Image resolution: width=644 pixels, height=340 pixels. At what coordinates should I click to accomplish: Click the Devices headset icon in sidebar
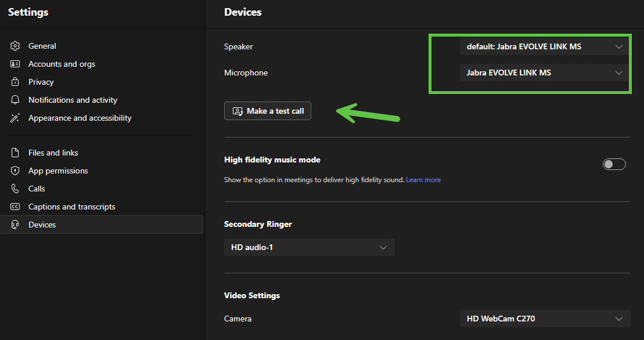[16, 225]
